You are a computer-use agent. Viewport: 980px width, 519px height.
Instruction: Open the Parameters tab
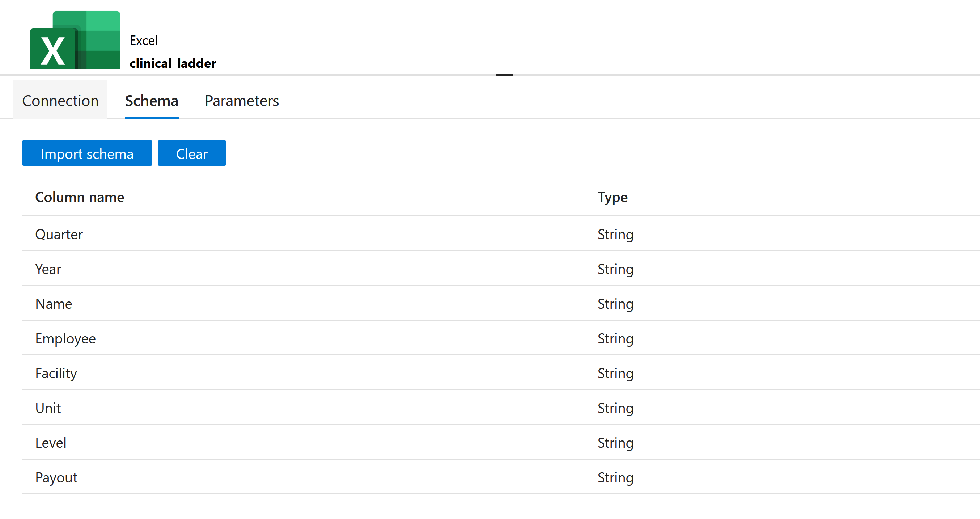[x=242, y=101]
